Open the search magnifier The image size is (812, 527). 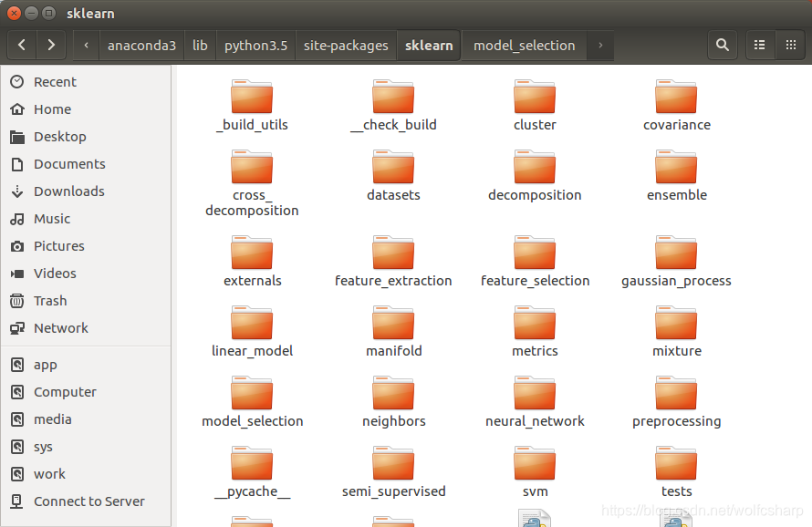click(x=723, y=45)
